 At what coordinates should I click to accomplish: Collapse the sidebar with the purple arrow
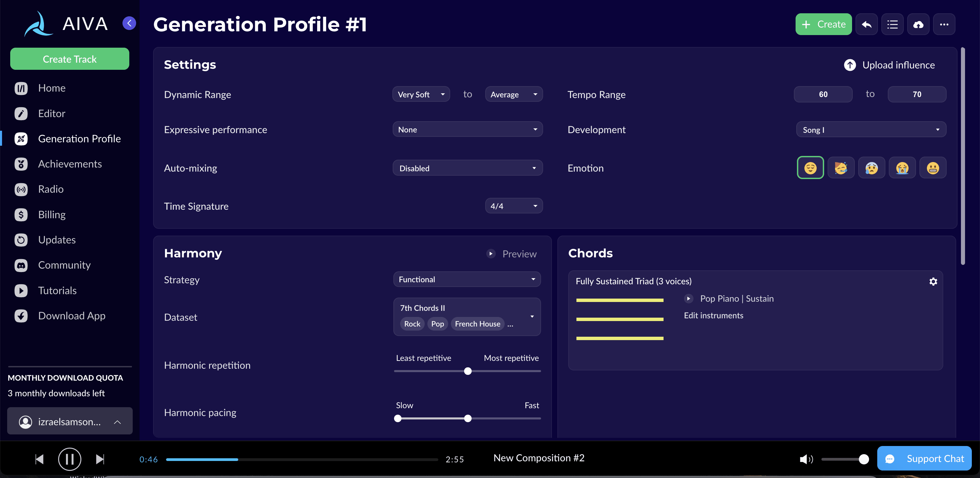pyautogui.click(x=129, y=23)
